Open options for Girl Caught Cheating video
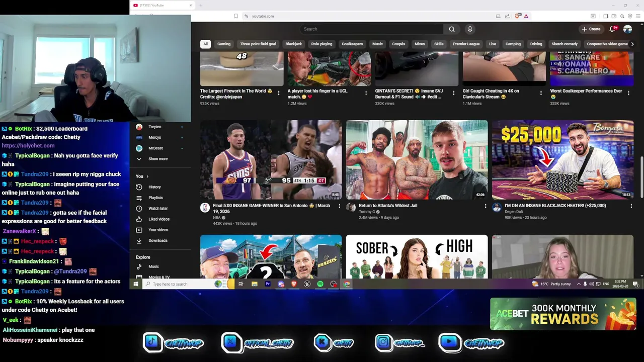This screenshot has height=362, width=644. 541,93
